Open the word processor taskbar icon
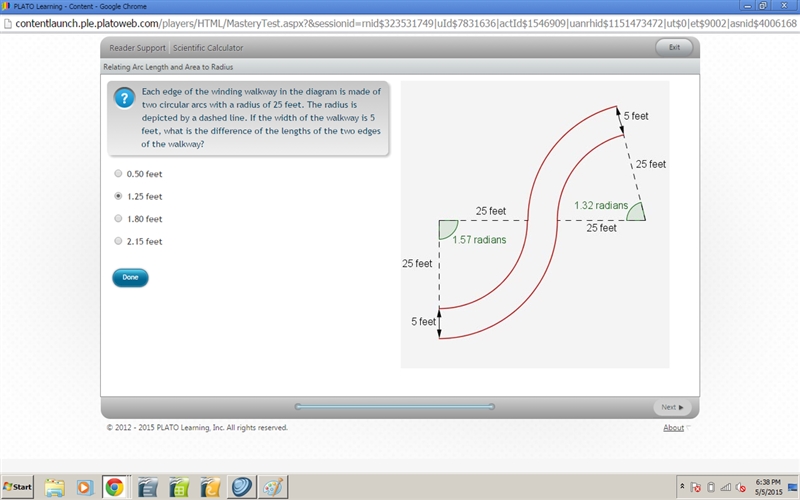The width and height of the screenshot is (800, 500). 148,487
